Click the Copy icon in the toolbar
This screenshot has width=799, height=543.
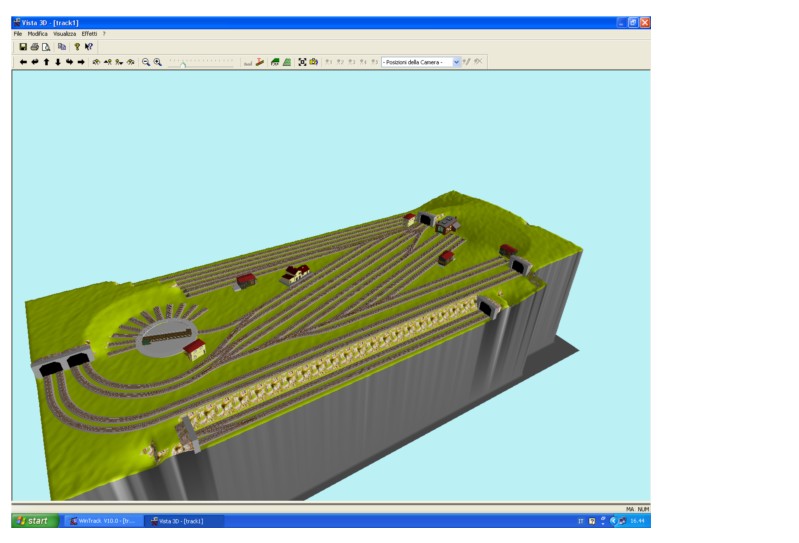tap(62, 47)
